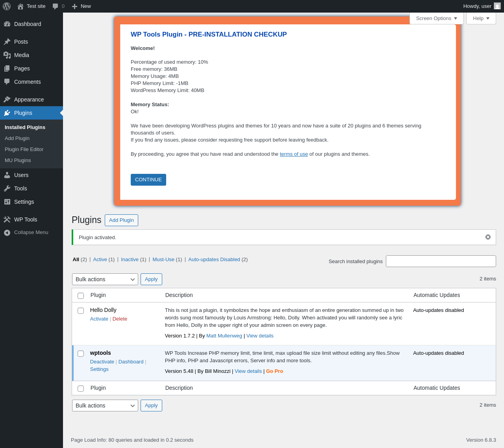Viewport: 504px width, 448px height.
Task: View details for Hello Dolly
Action: pyautogui.click(x=260, y=336)
